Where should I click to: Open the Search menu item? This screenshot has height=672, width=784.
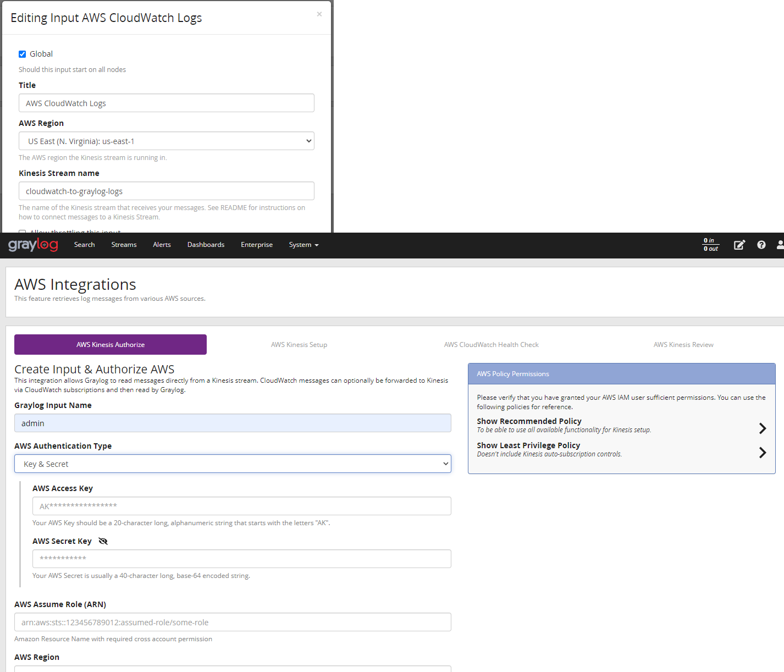pos(85,245)
